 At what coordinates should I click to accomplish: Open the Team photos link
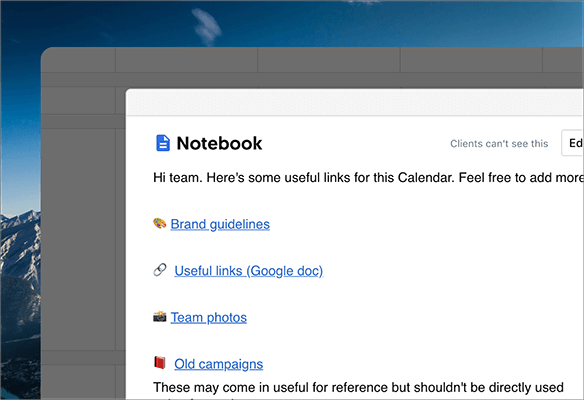click(x=209, y=318)
